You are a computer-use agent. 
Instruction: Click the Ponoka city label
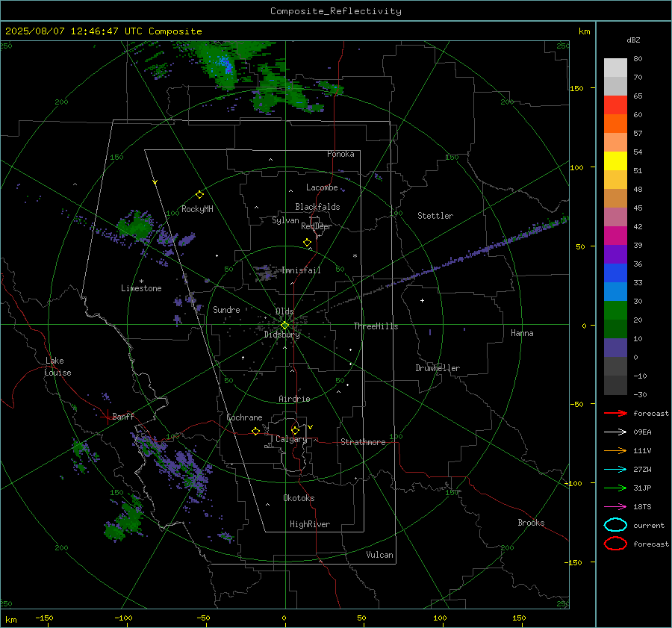(340, 154)
